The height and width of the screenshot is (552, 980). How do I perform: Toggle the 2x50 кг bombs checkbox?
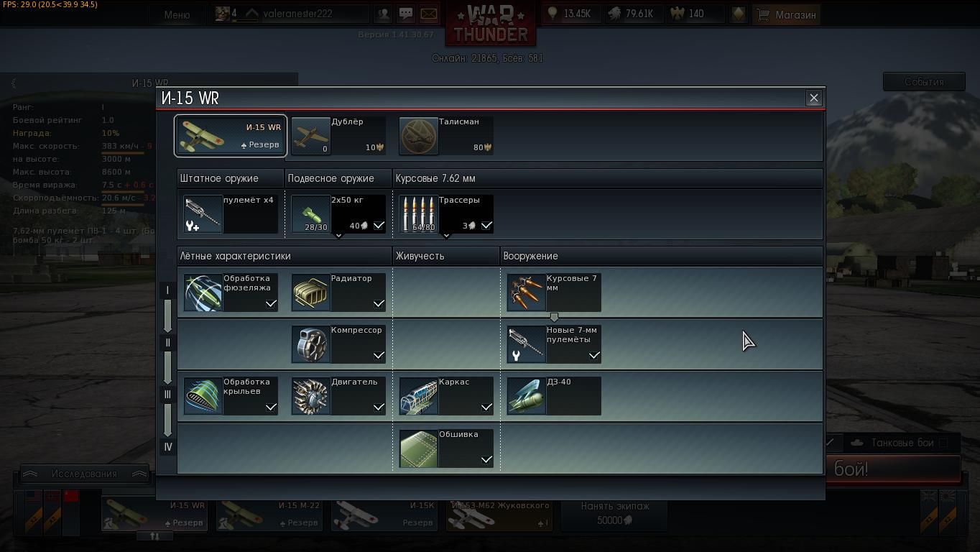coord(379,226)
